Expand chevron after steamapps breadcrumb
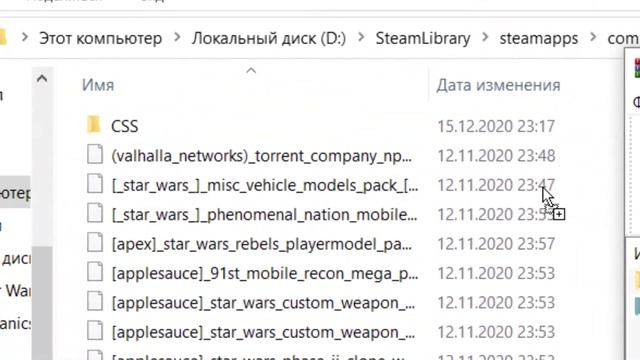 (x=593, y=38)
